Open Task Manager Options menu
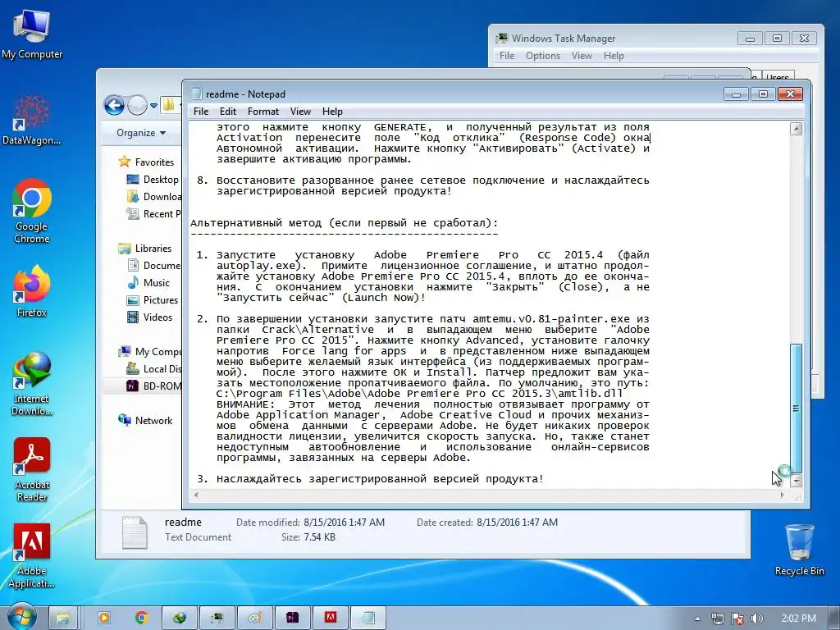Viewport: 840px width, 630px height. (x=543, y=56)
